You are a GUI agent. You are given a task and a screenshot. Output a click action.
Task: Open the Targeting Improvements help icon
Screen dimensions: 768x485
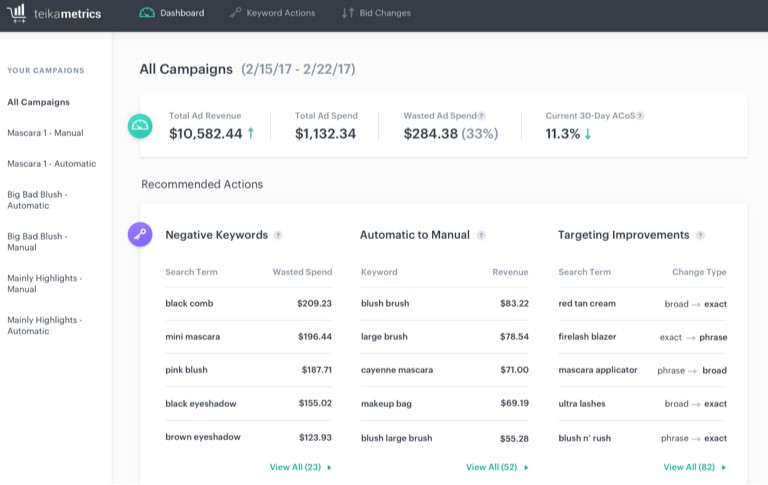(x=700, y=235)
